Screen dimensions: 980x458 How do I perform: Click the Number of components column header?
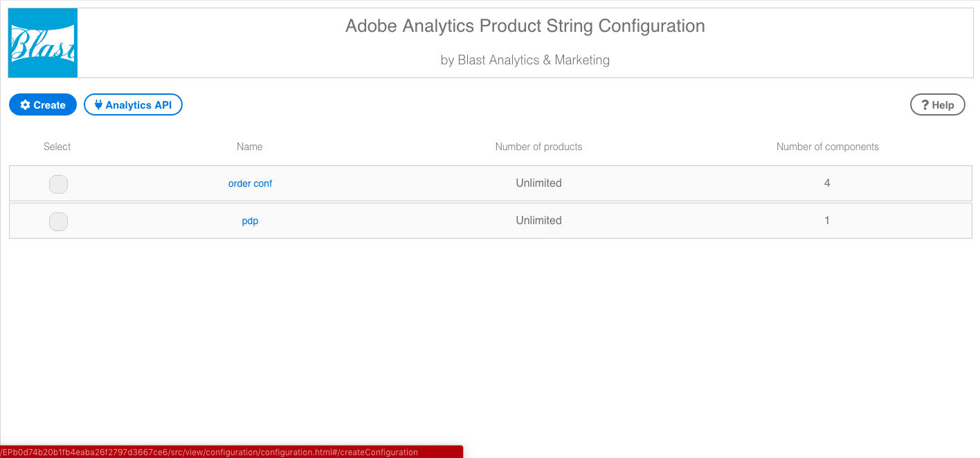(x=828, y=147)
